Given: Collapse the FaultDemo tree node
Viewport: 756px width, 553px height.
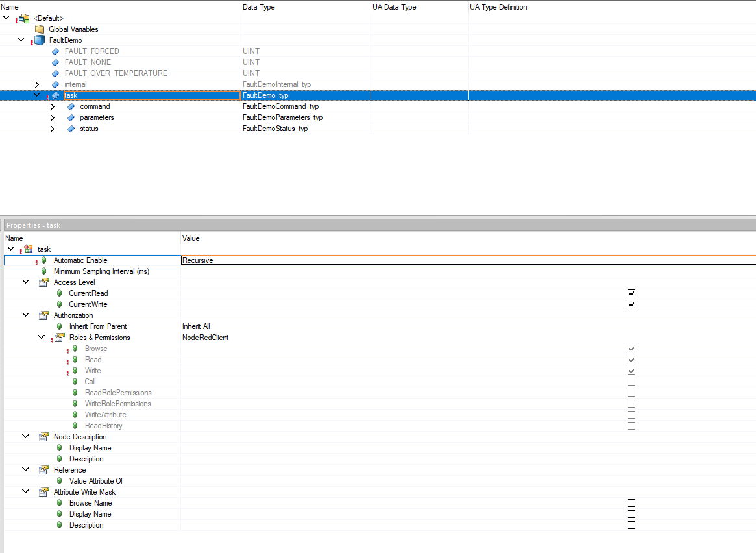Looking at the screenshot, I should pos(21,40).
